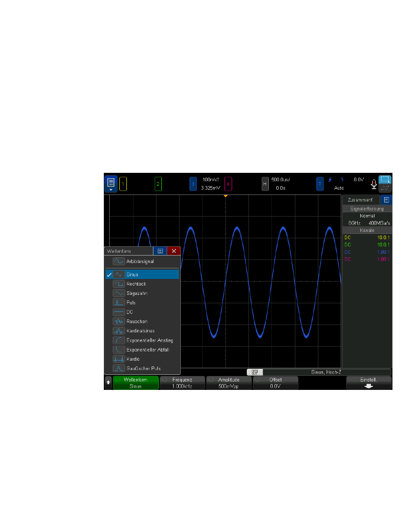The image size is (420, 515).
Task: Choose Exponentieller Anstieg waveform
Action: coord(142,340)
